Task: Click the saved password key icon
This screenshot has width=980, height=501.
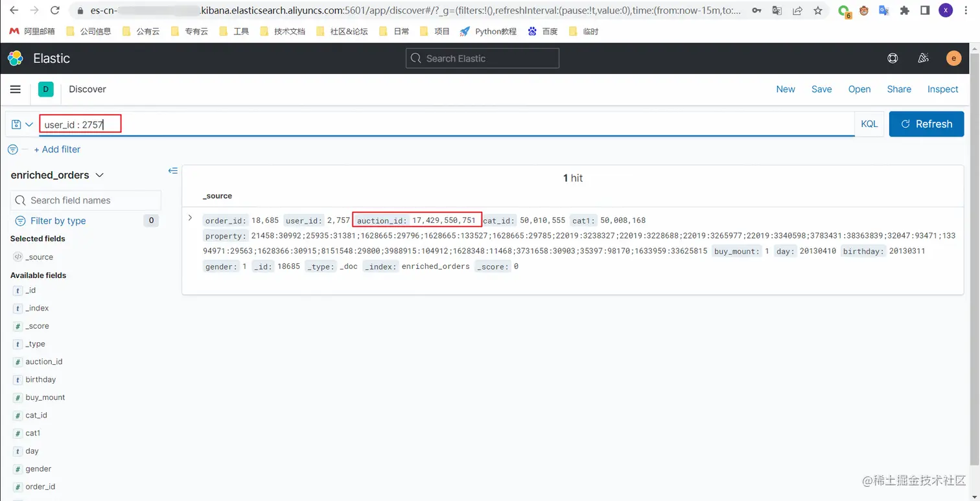Action: 756,10
